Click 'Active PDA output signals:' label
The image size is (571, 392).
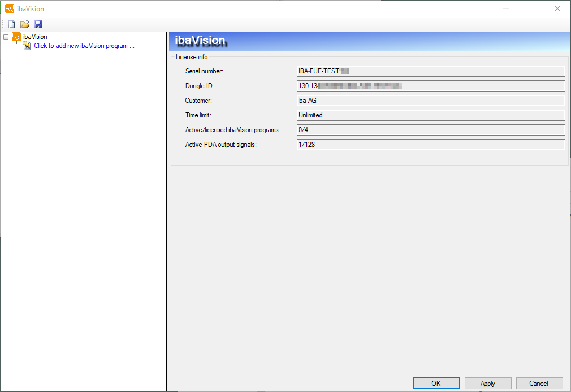point(221,145)
